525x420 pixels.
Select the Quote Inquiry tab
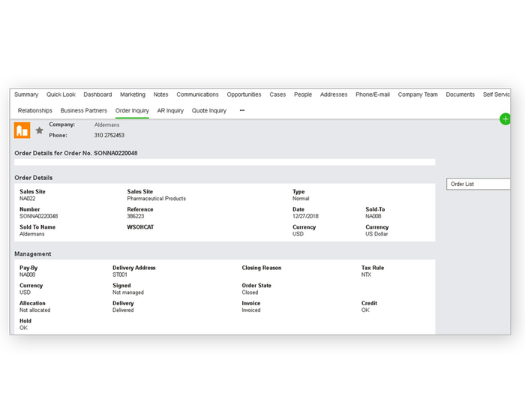[x=209, y=110]
